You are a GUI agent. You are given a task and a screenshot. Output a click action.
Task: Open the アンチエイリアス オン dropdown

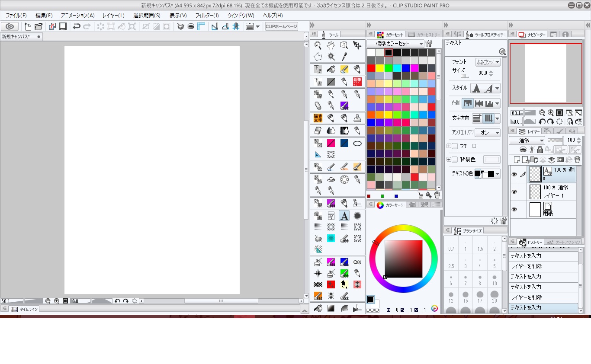tap(488, 133)
